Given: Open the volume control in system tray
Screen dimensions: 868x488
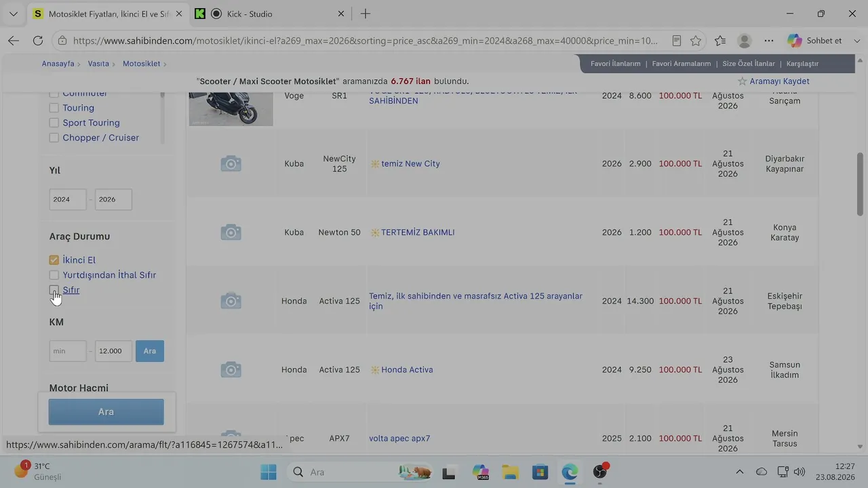Looking at the screenshot, I should pos(800,472).
